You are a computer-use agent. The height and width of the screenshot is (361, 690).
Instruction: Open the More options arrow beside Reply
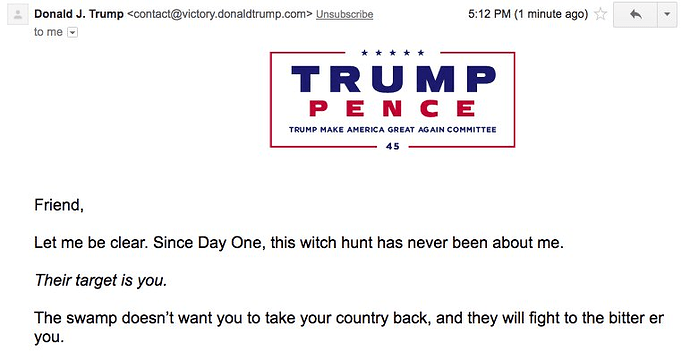tap(667, 15)
